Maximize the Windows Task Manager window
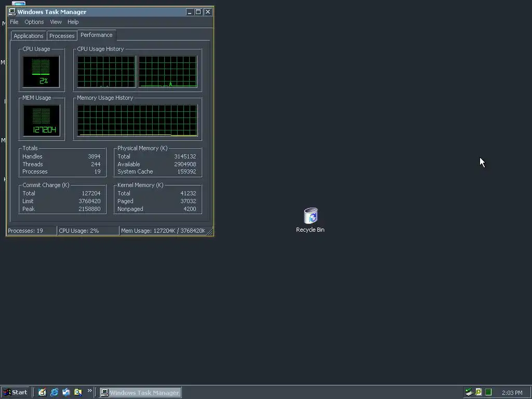The width and height of the screenshot is (532, 399). click(x=198, y=12)
